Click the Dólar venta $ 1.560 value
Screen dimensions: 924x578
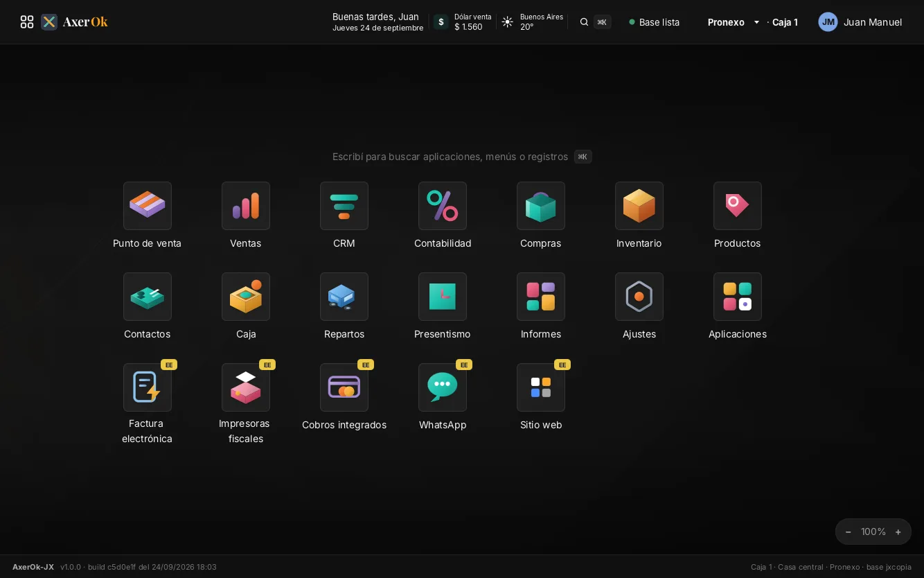[x=473, y=22]
